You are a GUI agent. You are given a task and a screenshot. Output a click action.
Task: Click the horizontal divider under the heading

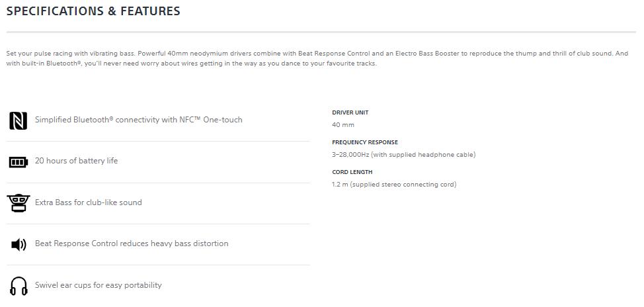(x=321, y=32)
